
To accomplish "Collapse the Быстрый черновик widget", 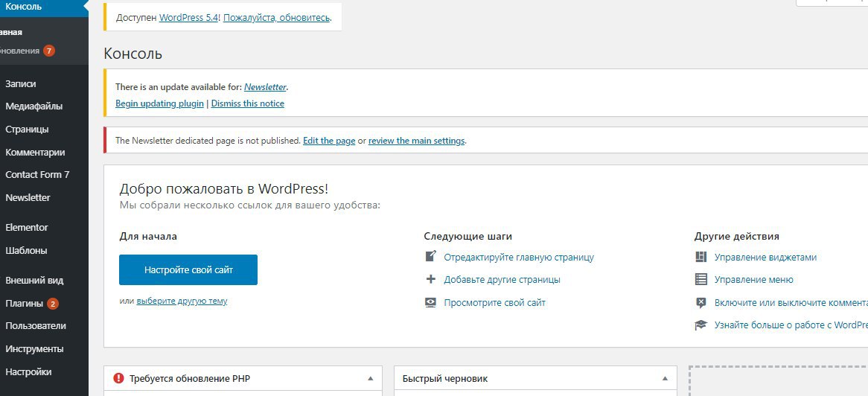I will point(665,379).
